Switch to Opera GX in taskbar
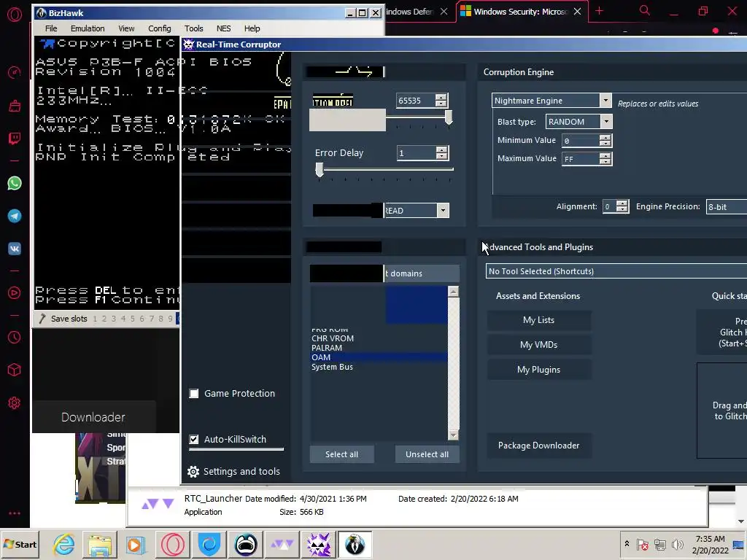Screen dimensions: 747x560 [172, 544]
